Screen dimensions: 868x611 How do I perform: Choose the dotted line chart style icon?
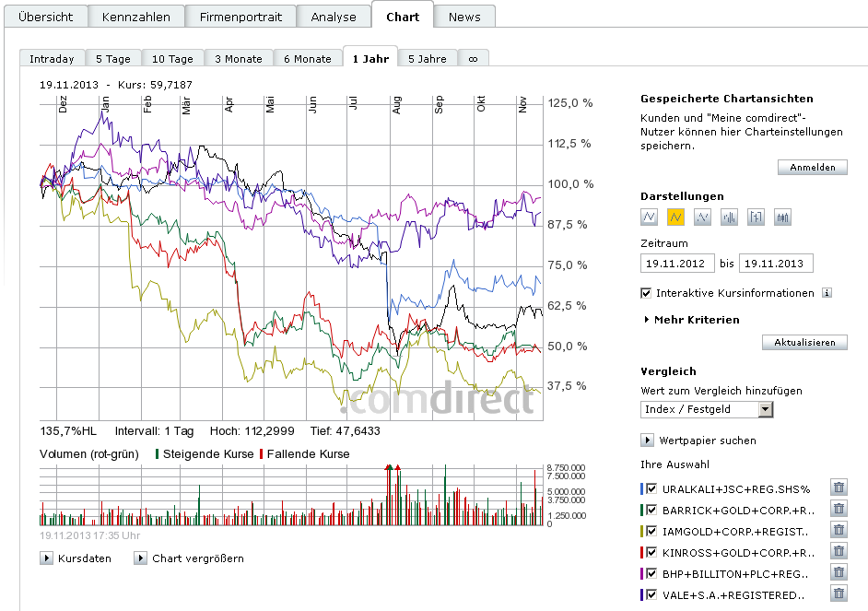[702, 217]
